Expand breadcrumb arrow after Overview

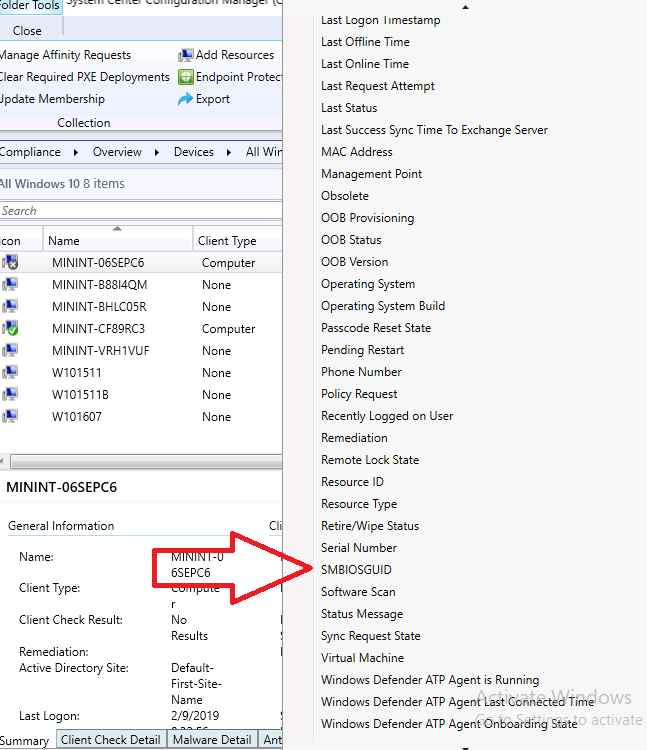tap(157, 153)
